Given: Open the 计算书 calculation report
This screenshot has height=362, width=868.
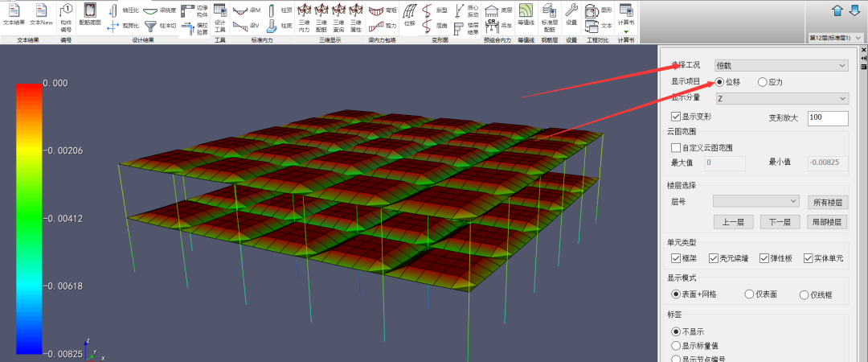Looking at the screenshot, I should [625, 15].
